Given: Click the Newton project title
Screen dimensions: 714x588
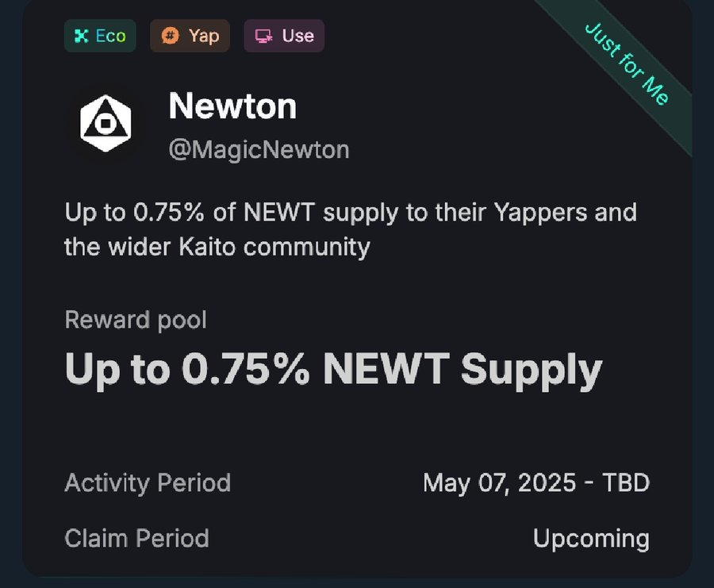Looking at the screenshot, I should click(x=232, y=106).
